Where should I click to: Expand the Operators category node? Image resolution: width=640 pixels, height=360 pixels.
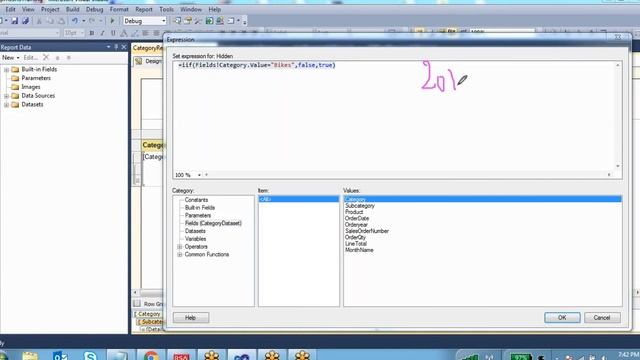coord(180,247)
